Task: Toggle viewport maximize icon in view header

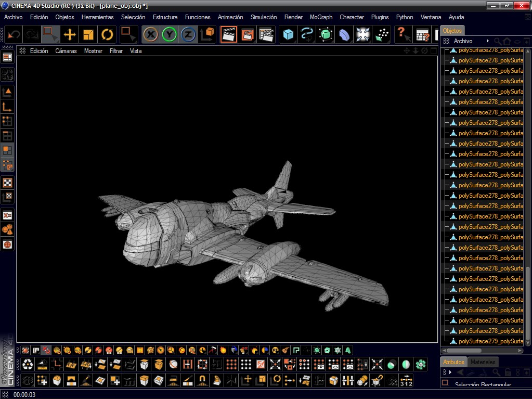Action: pos(434,51)
